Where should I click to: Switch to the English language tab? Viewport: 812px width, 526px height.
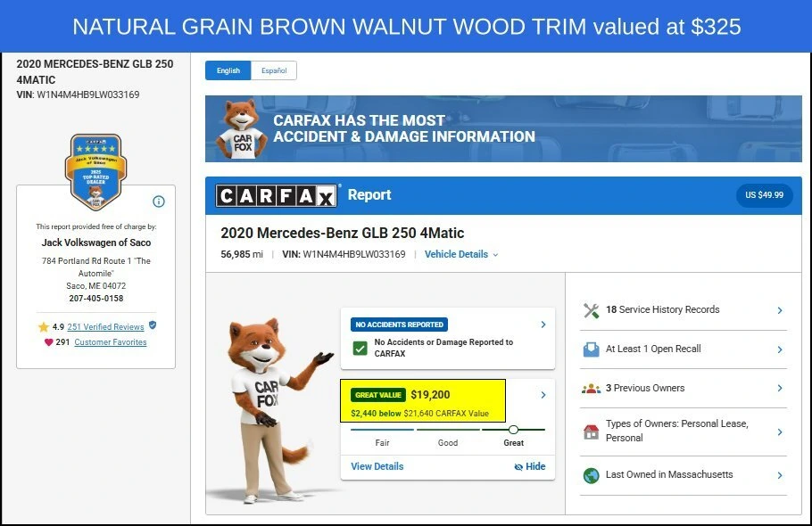(x=228, y=70)
